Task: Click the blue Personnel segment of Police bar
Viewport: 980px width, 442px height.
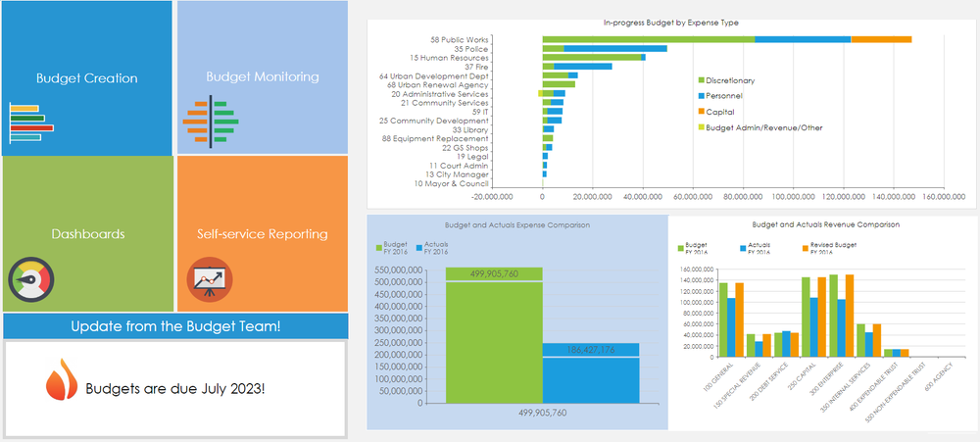Action: [615, 49]
